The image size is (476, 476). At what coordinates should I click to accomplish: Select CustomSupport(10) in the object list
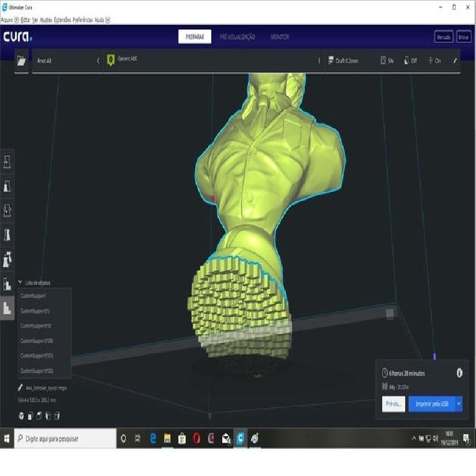click(37, 325)
